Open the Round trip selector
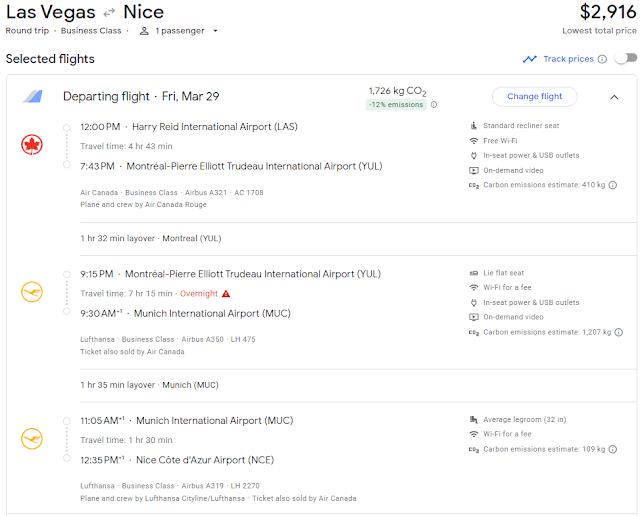 [29, 31]
